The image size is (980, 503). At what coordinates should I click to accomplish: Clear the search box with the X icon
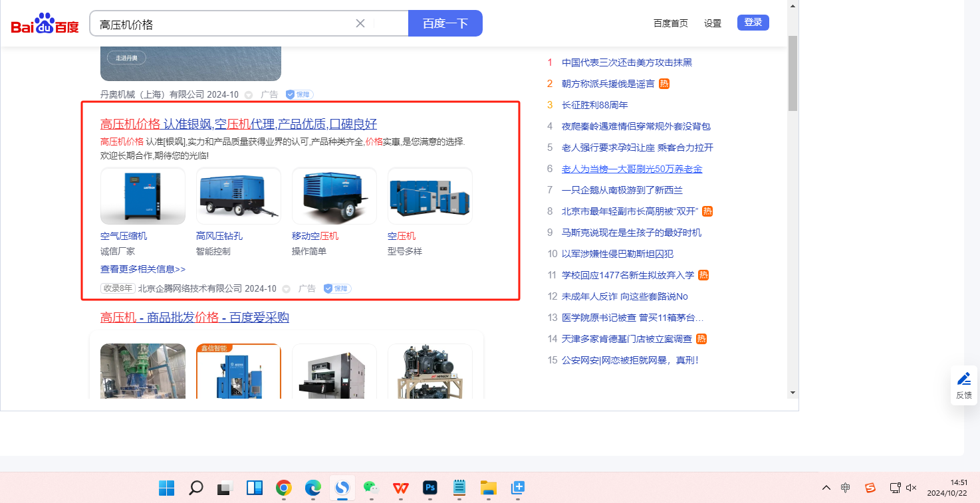(x=360, y=23)
